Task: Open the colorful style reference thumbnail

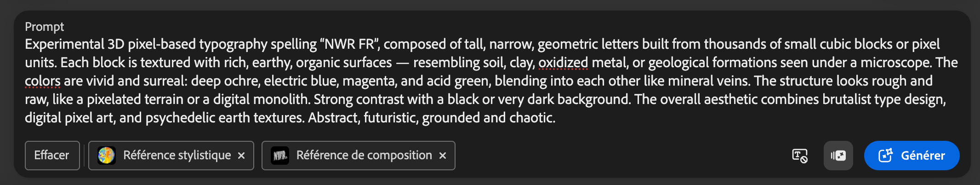Action: 107,156
